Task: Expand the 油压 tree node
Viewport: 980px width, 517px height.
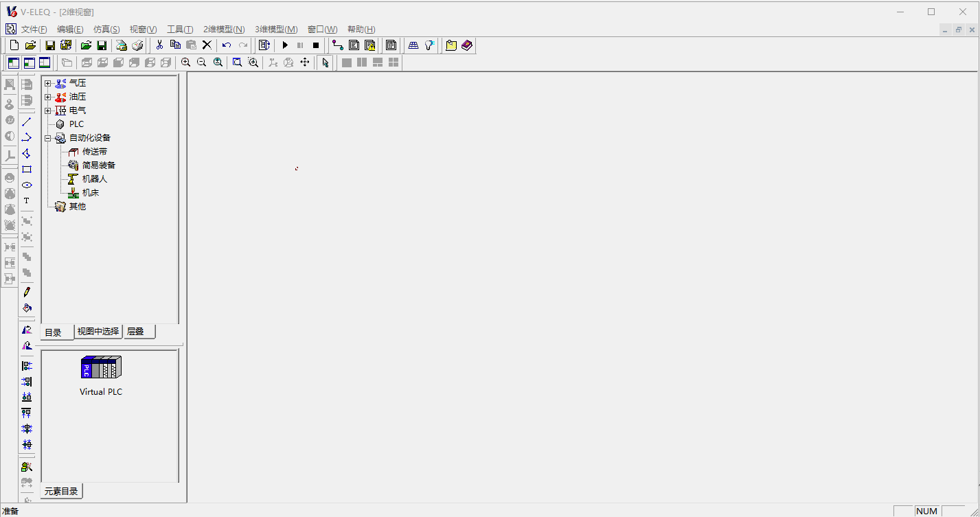Action: (48, 97)
